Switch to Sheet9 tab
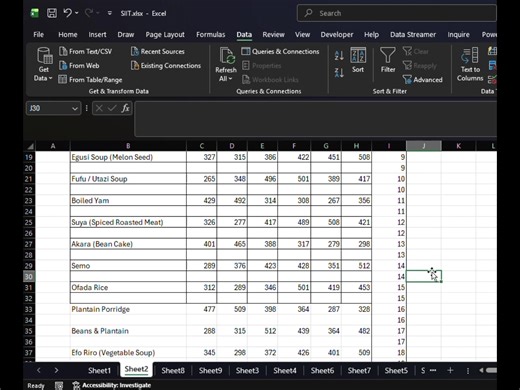 tap(210, 370)
